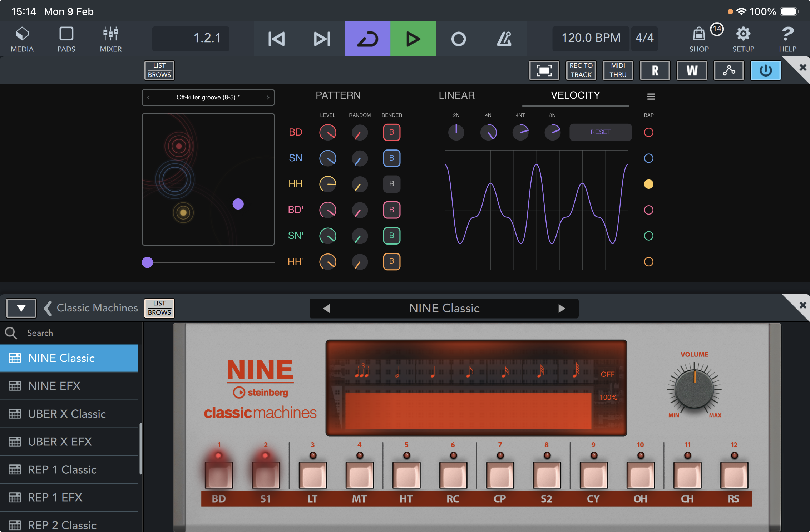
Task: Open the menu beside VELOCITY
Action: (651, 96)
